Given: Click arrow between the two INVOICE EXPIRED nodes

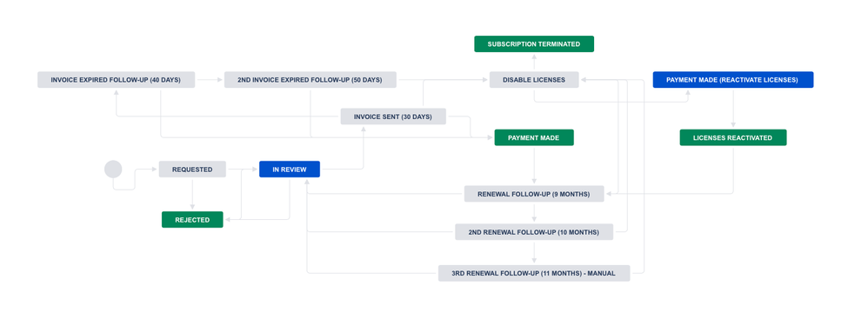Looking at the screenshot, I should point(210,80).
